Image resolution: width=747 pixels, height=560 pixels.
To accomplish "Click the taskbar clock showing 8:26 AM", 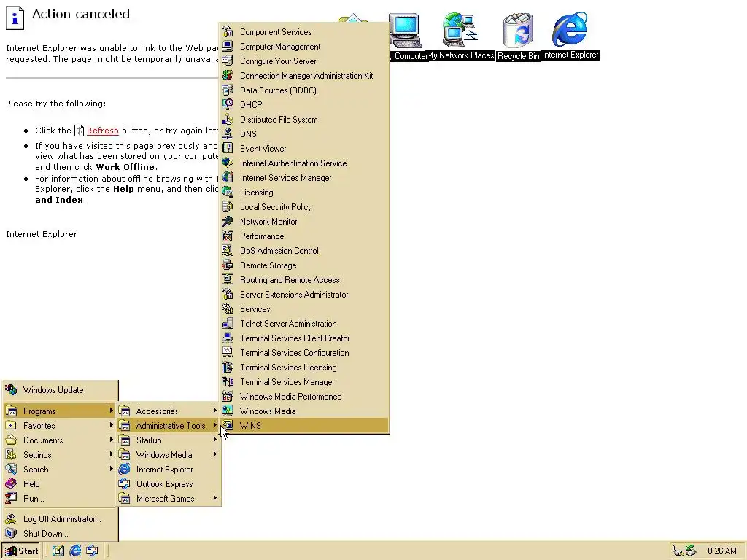I will click(721, 551).
